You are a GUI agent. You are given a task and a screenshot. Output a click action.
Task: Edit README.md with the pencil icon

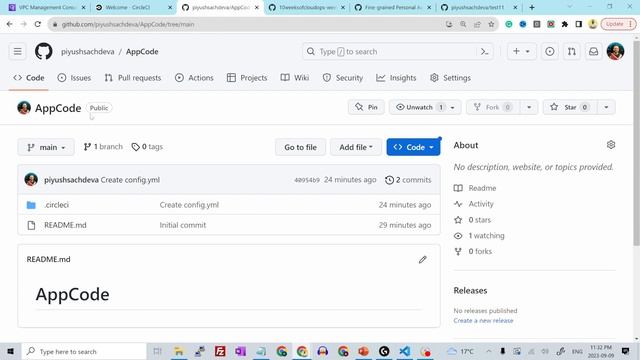[x=422, y=260]
